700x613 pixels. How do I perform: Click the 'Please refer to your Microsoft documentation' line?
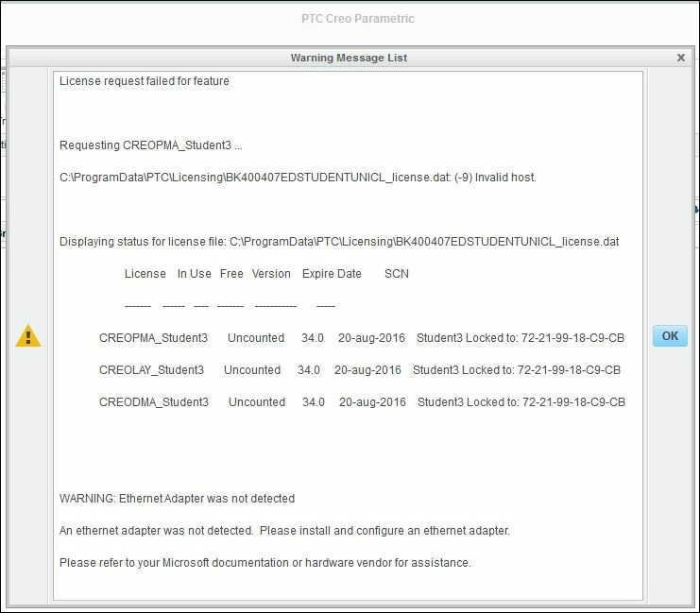pos(265,563)
